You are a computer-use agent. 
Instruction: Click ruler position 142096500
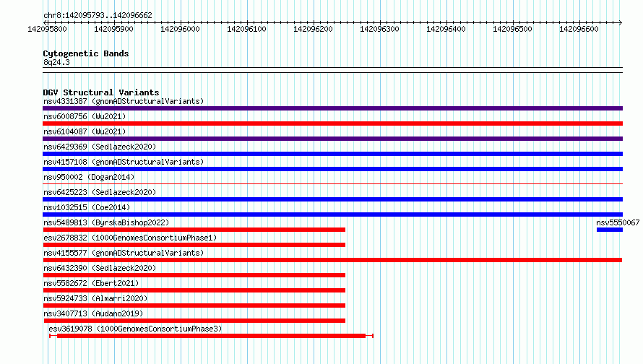pos(512,29)
